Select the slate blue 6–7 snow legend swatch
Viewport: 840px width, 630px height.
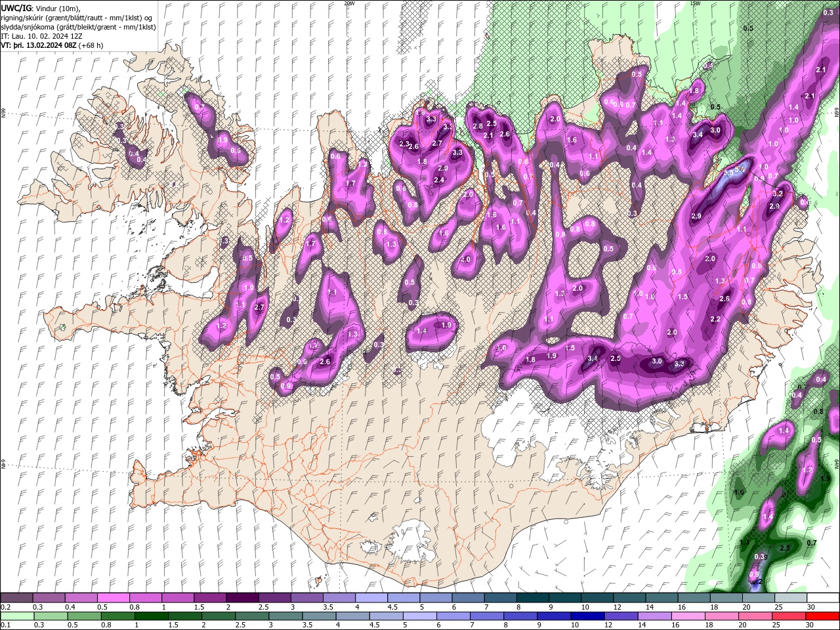click(x=468, y=598)
